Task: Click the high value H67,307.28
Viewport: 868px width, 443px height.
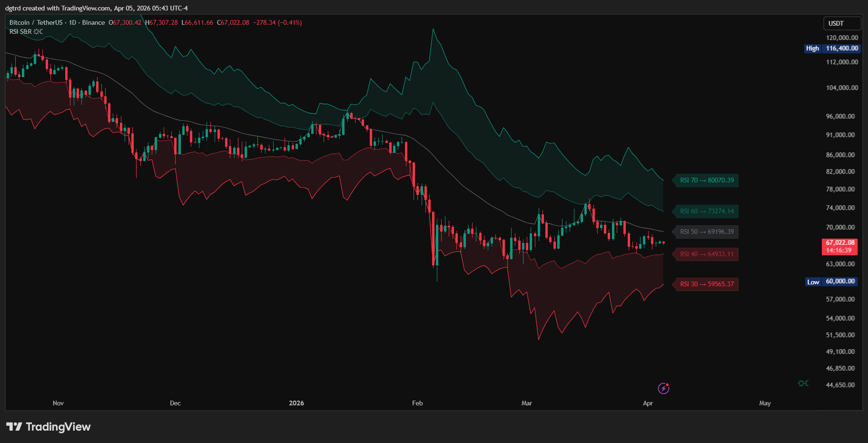Action: click(x=161, y=22)
